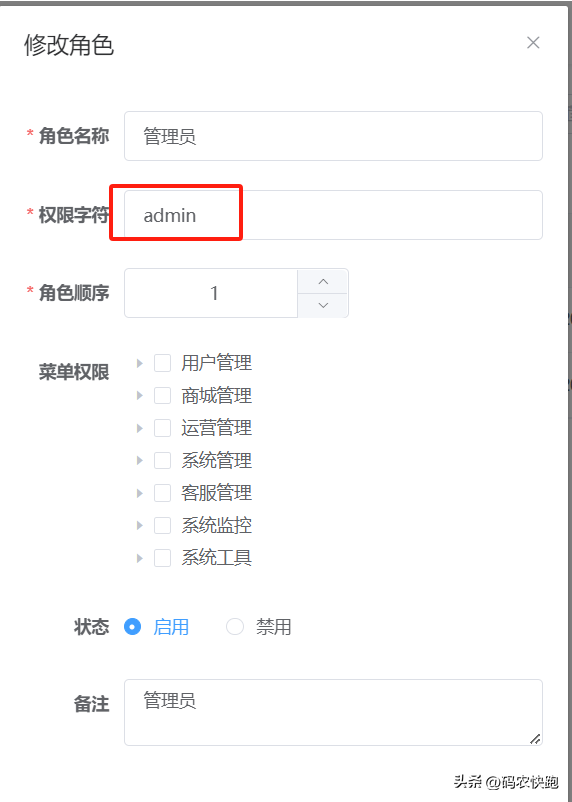Click the 角色名称 input field
Screen dimensions: 572x802
(333, 136)
